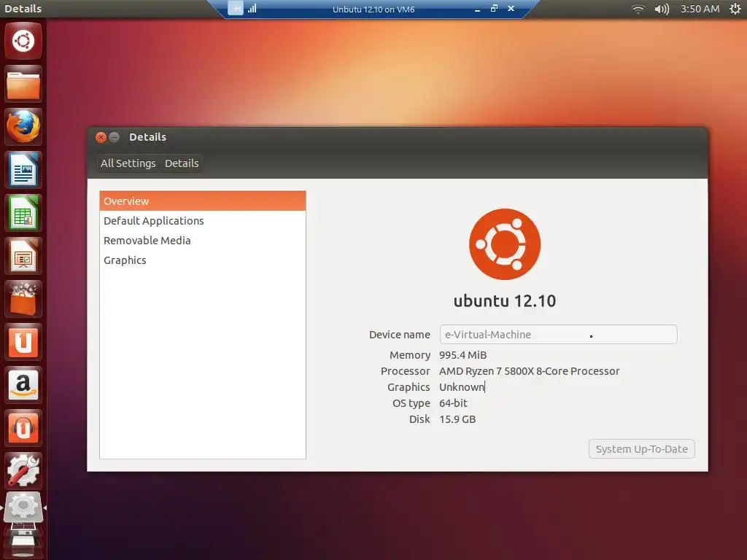
Task: Close the VM connection bar
Action: click(511, 9)
